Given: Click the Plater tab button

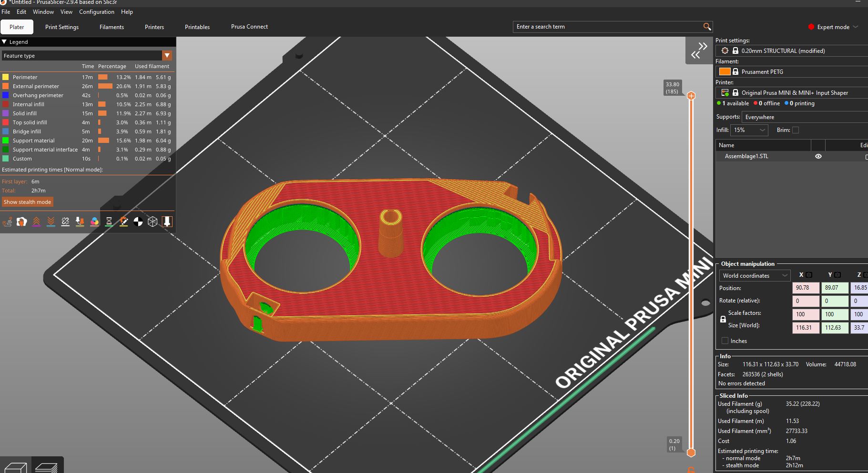Looking at the screenshot, I should coord(17,27).
